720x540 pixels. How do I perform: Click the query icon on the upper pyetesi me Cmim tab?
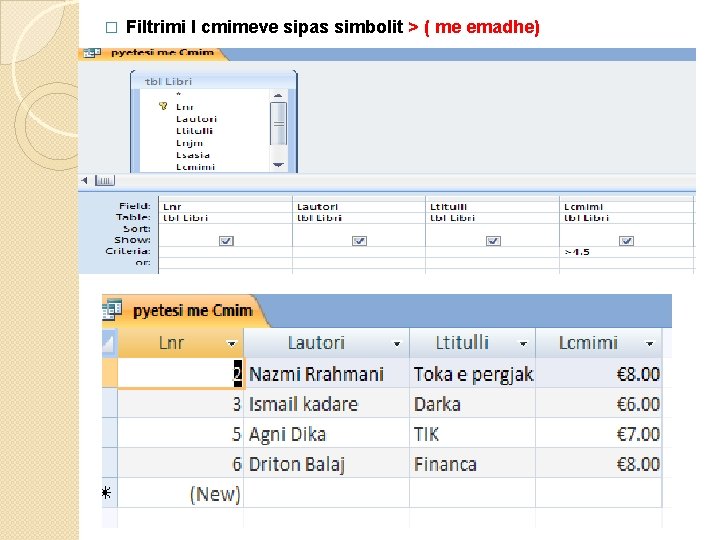point(92,53)
